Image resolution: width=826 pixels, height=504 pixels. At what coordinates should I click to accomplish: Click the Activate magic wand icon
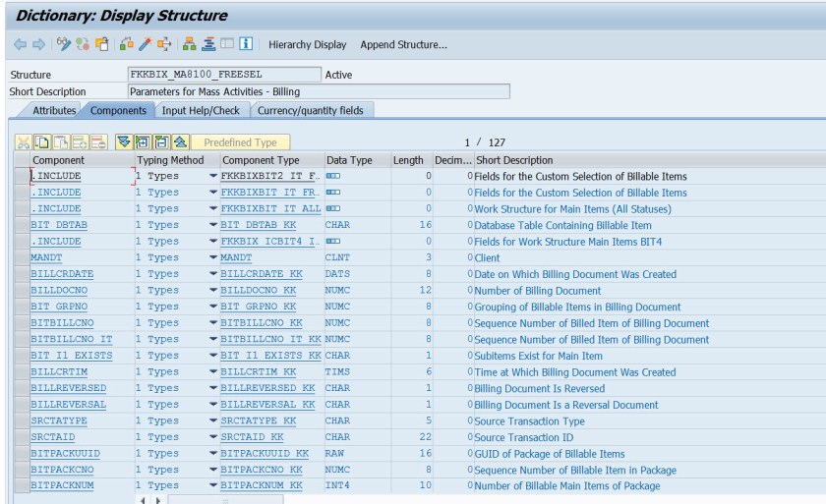147,45
